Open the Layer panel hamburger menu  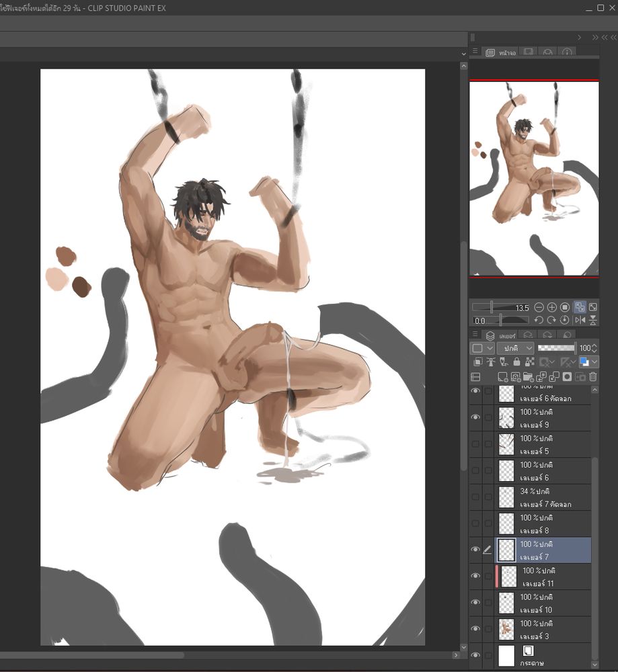pos(475,334)
